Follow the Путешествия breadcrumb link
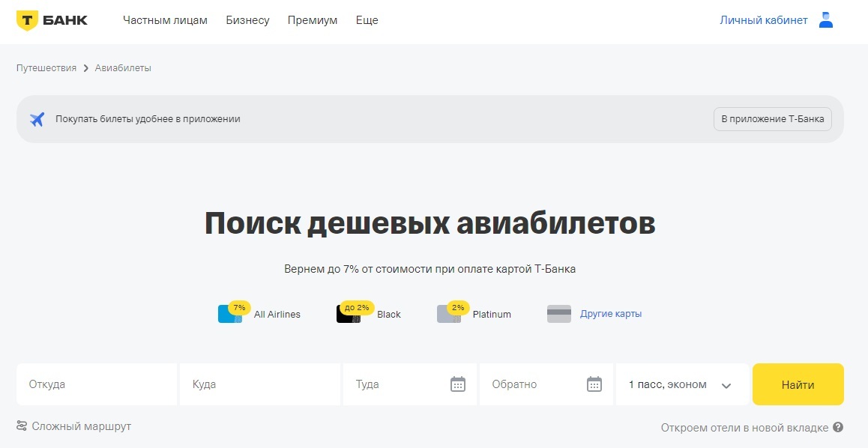The image size is (868, 448). [46, 68]
